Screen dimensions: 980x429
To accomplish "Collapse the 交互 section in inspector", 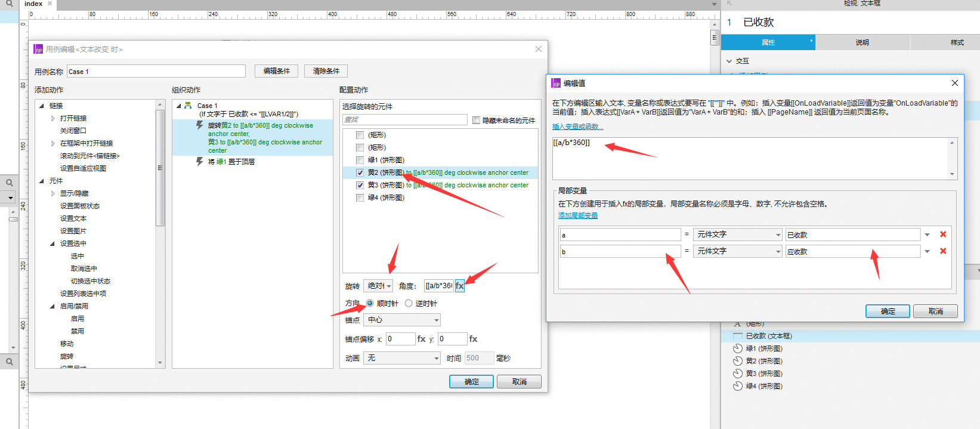I will pos(729,61).
